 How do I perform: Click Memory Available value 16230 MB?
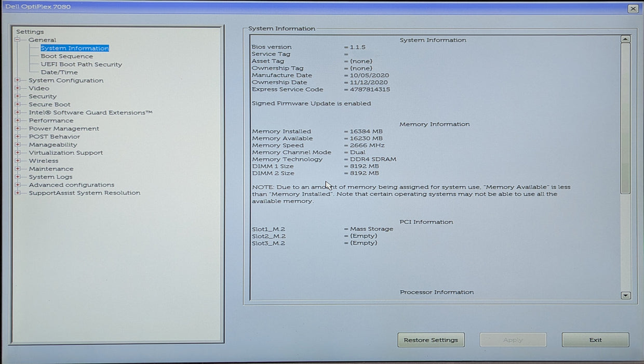366,139
